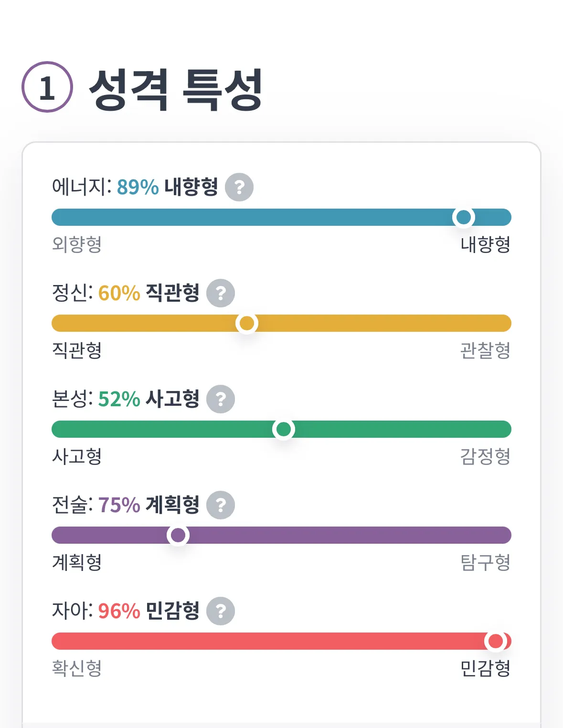Screen dimensions: 563x728
Task: Click the 확신형 label under the red bar
Action: point(77,668)
